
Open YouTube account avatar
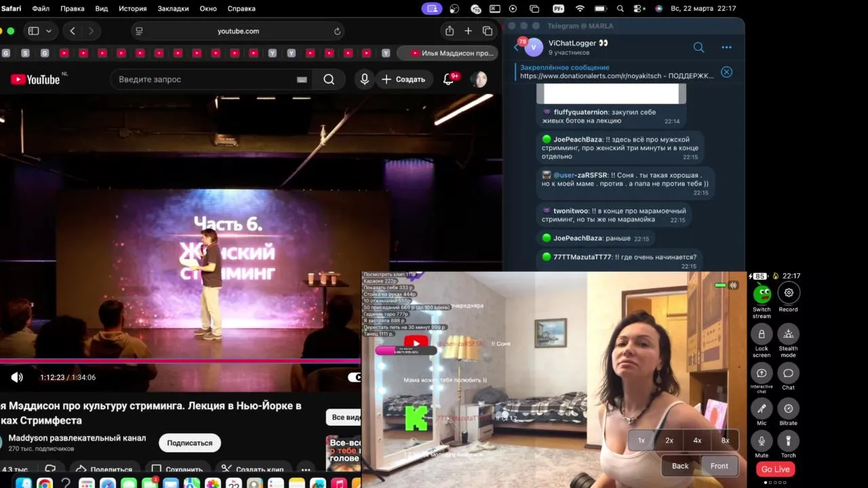[479, 79]
